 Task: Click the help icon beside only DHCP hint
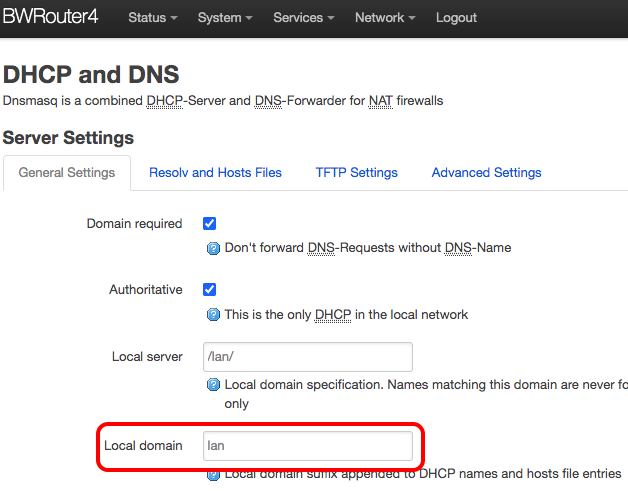click(213, 315)
